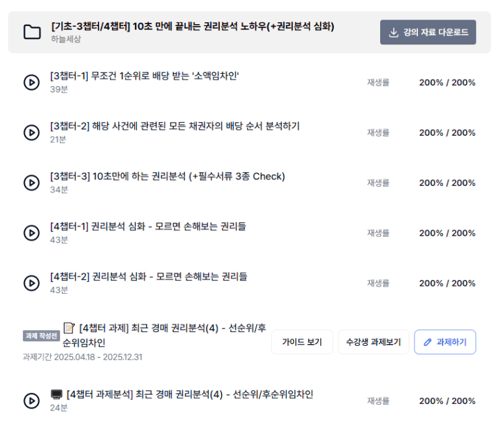Play 4챕터-1 권리분석 심화 lecture icon
This screenshot has height=430, width=504.
31,233
